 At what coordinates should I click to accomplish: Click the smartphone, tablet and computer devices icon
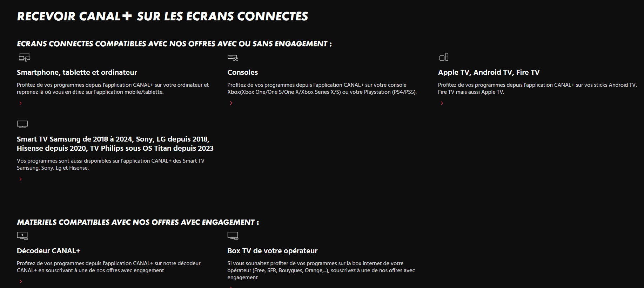(x=24, y=57)
